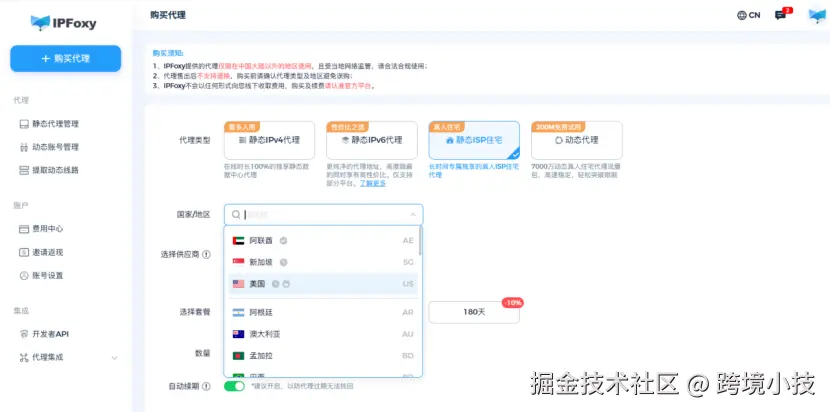Screen dimensions: 830x412
Task: Click 代理集成 sidebar item
Action: pyautogui.click(x=68, y=357)
